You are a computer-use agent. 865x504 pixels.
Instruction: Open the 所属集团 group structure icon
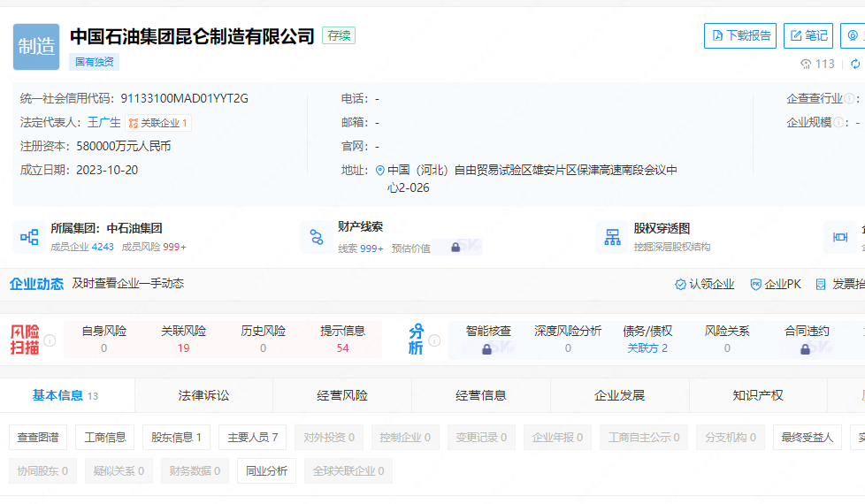click(29, 237)
